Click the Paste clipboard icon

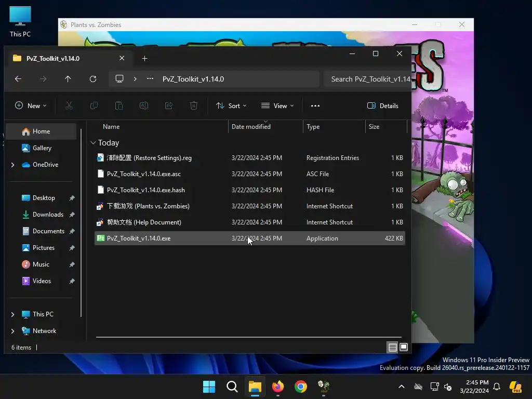(x=119, y=105)
